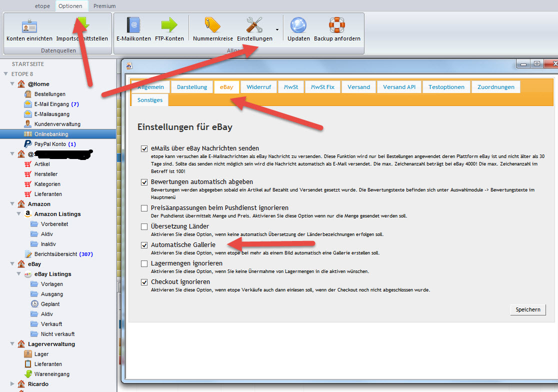Open FTP-Konten green arrow icon
Screen dimensions: 558x392
pyautogui.click(x=169, y=25)
